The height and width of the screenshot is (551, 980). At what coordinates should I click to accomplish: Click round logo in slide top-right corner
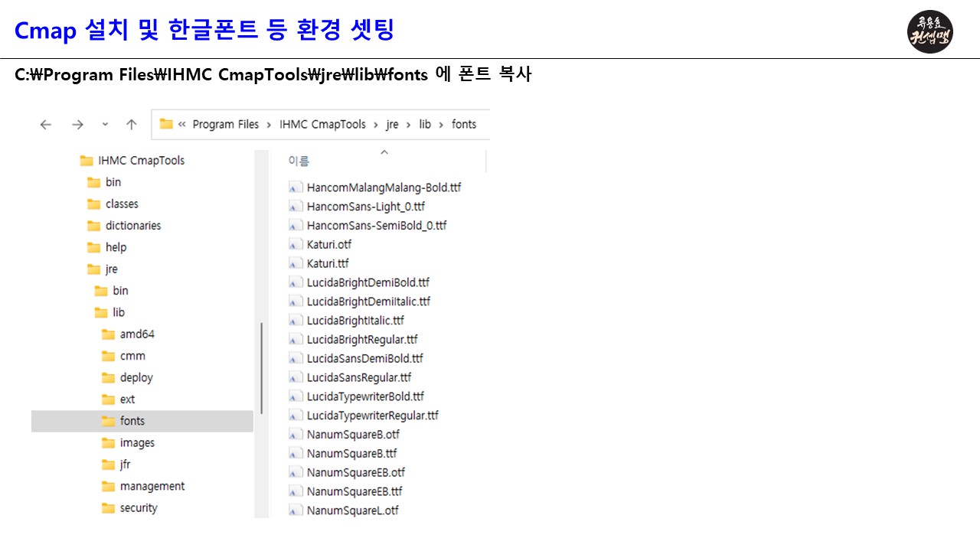pos(930,31)
